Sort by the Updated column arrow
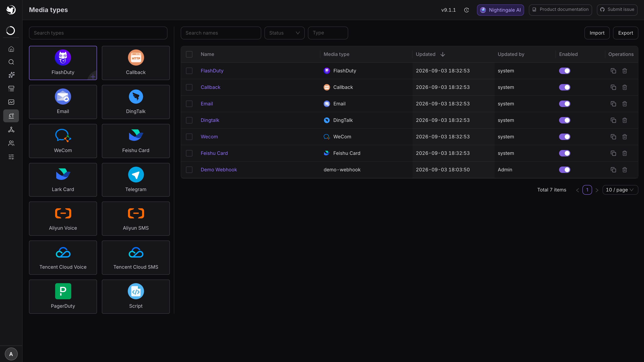The width and height of the screenshot is (644, 362). pos(443,54)
